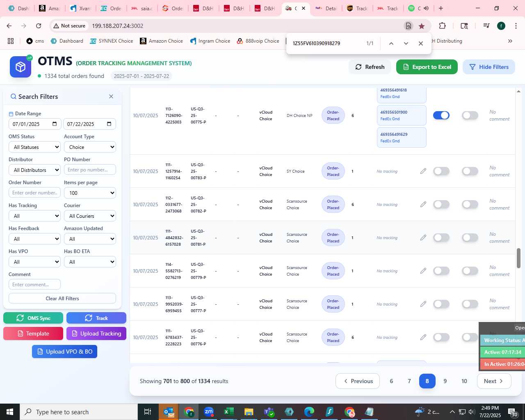Open Items per page dropdown
The image size is (525, 420).
tap(90, 193)
